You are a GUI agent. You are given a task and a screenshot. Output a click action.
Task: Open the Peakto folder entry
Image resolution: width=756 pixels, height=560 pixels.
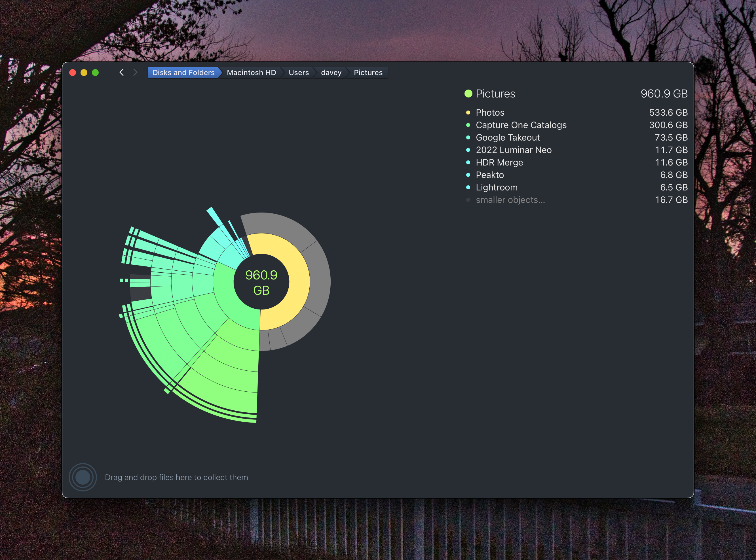(489, 175)
